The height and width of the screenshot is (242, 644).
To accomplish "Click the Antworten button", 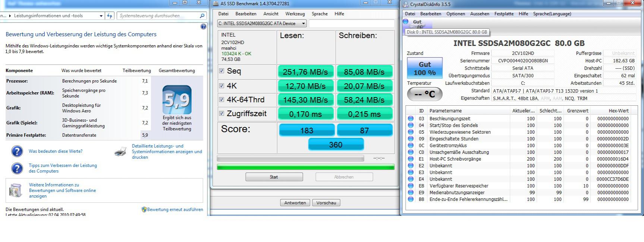I will (295, 203).
